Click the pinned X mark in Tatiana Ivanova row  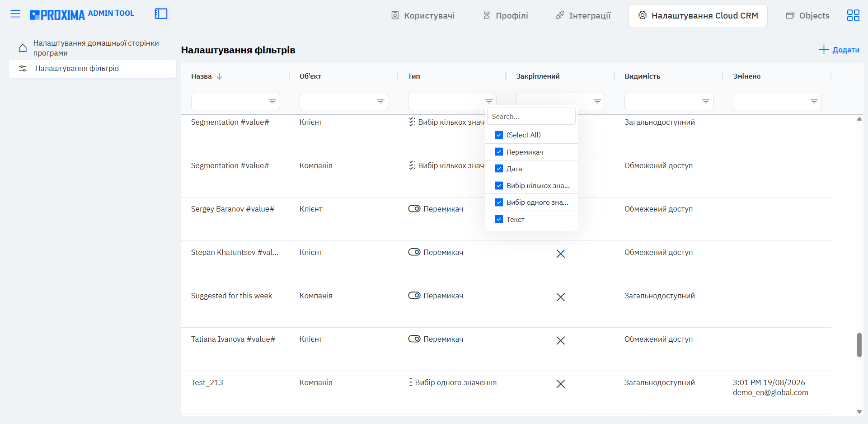pos(561,341)
